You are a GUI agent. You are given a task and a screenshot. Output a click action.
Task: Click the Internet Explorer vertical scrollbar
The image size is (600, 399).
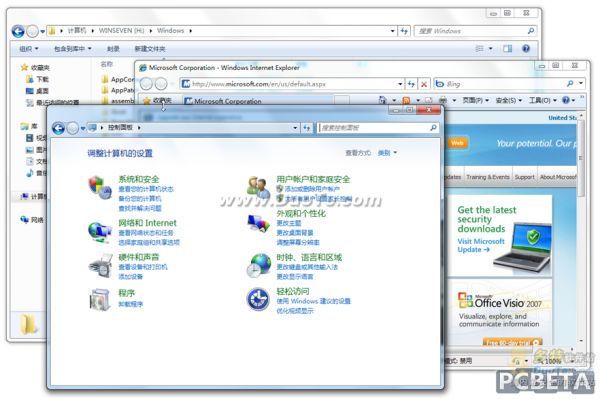pyautogui.click(x=581, y=230)
